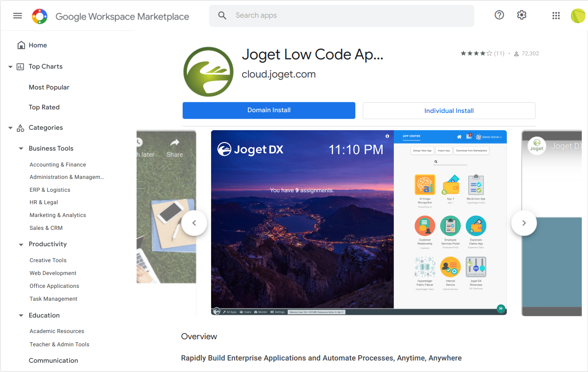Open Task Management category
The image size is (588, 372).
point(54,299)
